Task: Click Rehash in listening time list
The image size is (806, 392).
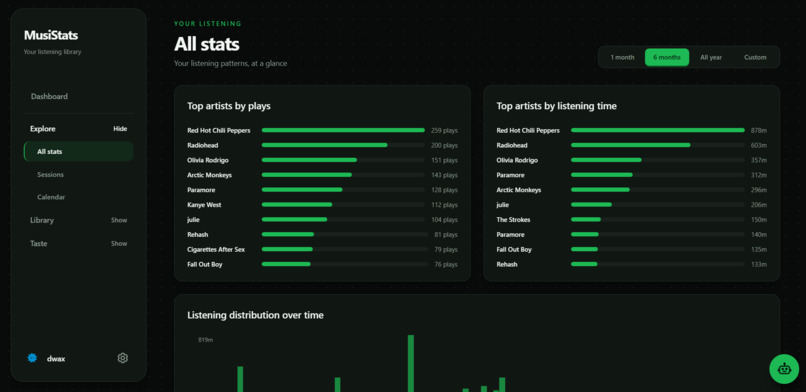Action: 507,265
